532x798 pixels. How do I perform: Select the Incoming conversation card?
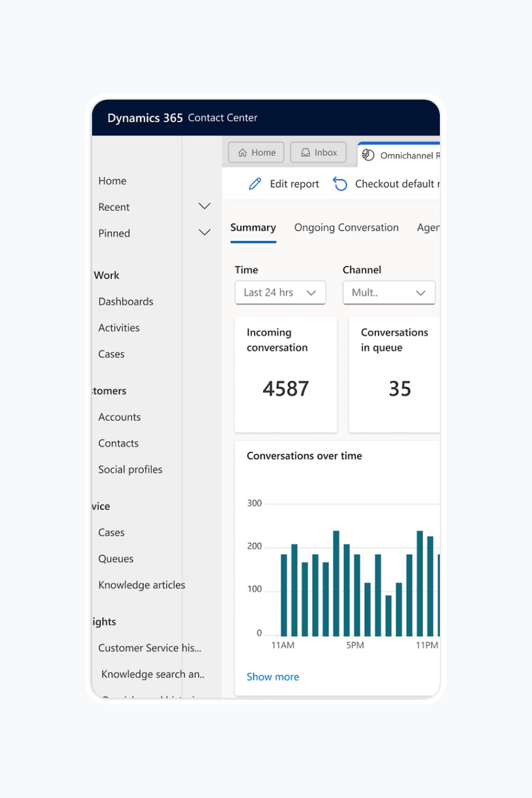coord(286,374)
